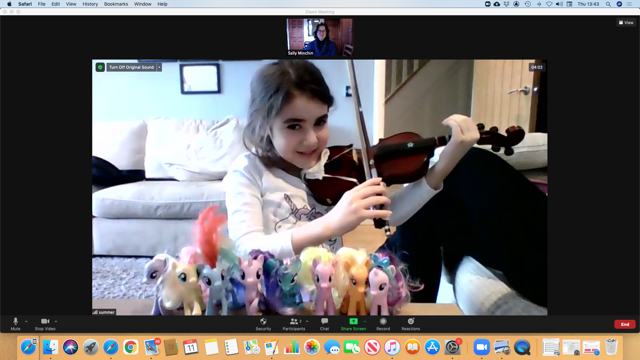Open the History menu
Viewport: 640px width, 360px height.
tap(90, 4)
